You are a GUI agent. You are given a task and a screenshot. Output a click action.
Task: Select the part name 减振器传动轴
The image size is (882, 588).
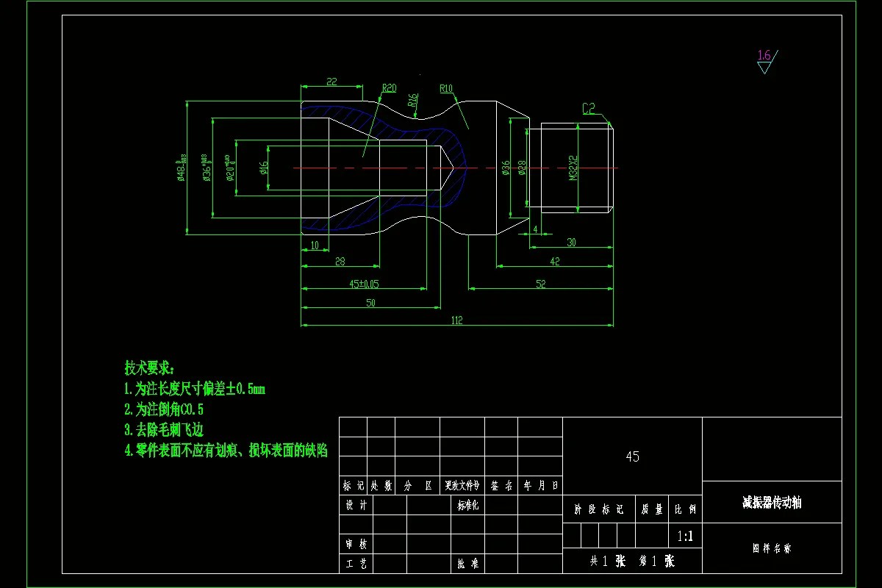point(772,503)
